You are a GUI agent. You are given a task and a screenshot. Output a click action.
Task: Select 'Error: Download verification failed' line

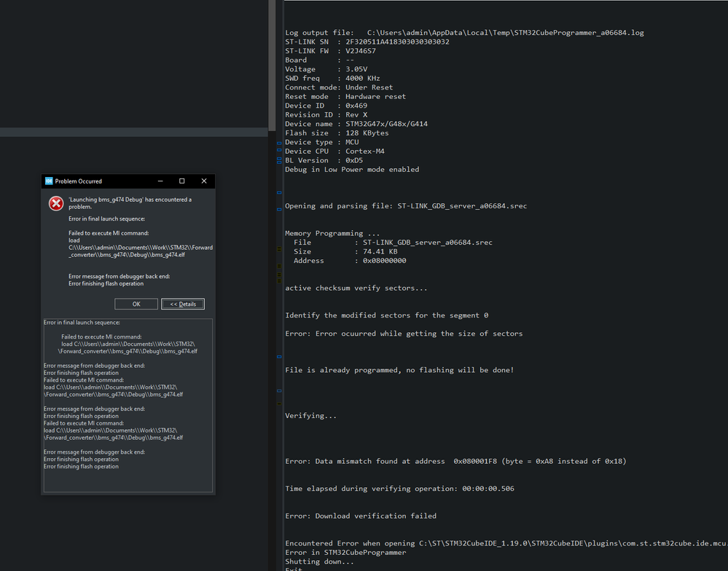tap(361, 516)
